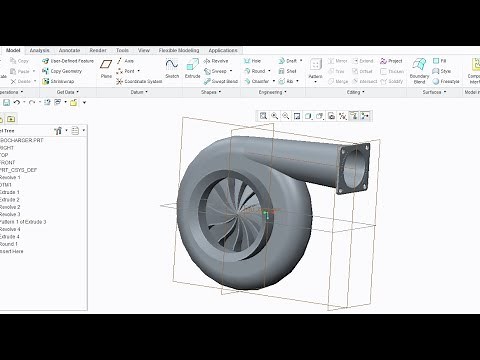Switch to the Render tab
Image resolution: width=480 pixels, height=360 pixels.
98,50
